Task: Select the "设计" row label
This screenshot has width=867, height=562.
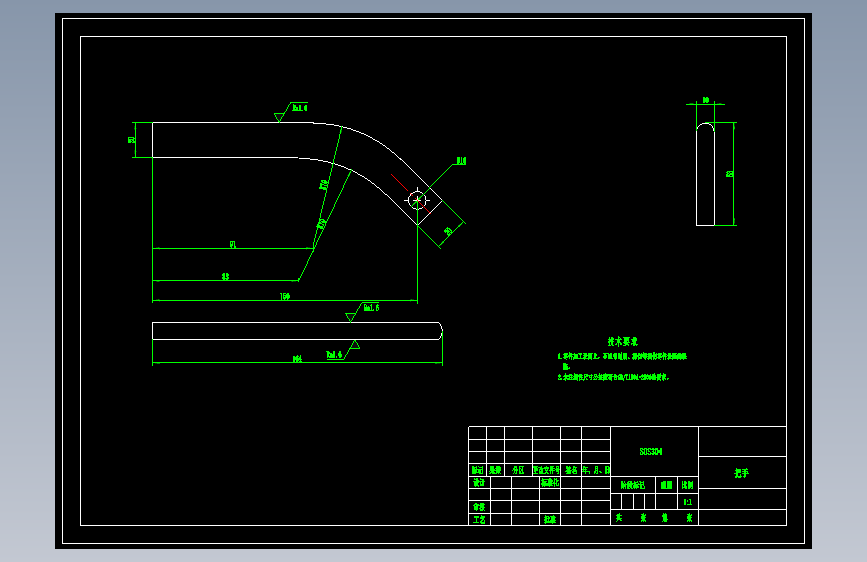Action: [479, 482]
